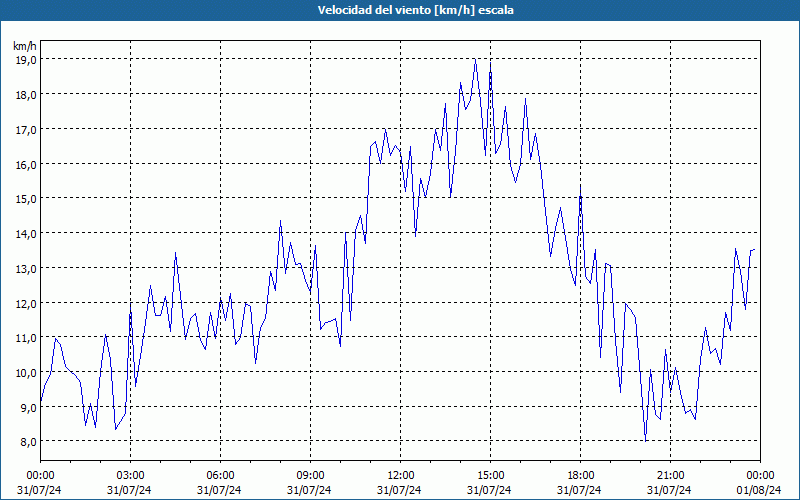The image size is (800, 500).
Task: Click the "00:00" time label dated 31/07/24
Action: (x=40, y=476)
